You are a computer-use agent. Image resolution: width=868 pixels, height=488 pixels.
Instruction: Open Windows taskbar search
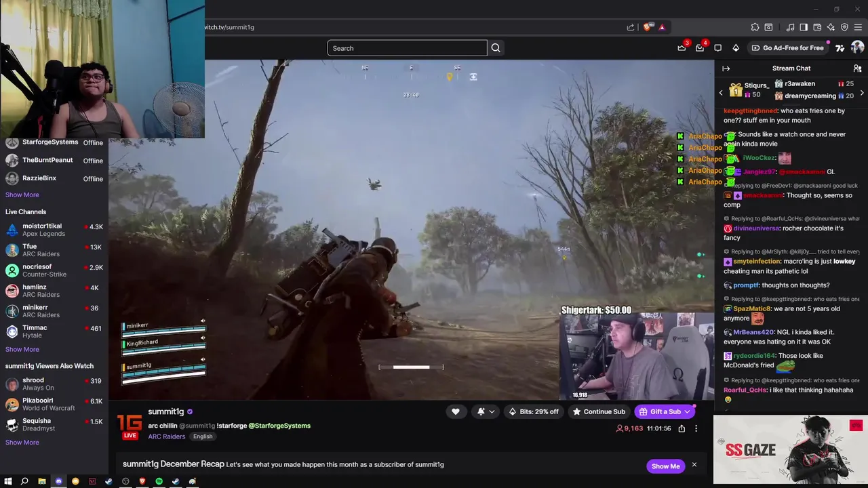click(24, 481)
